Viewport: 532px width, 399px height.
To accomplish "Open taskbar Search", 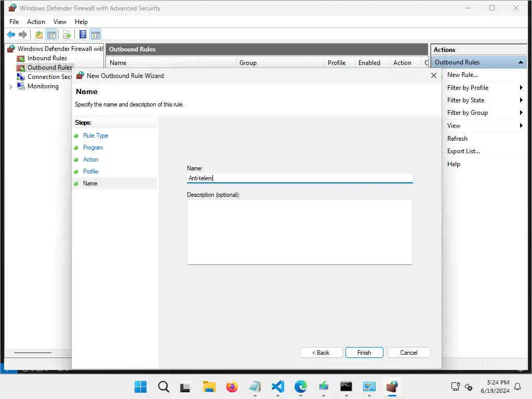I will [x=163, y=387].
